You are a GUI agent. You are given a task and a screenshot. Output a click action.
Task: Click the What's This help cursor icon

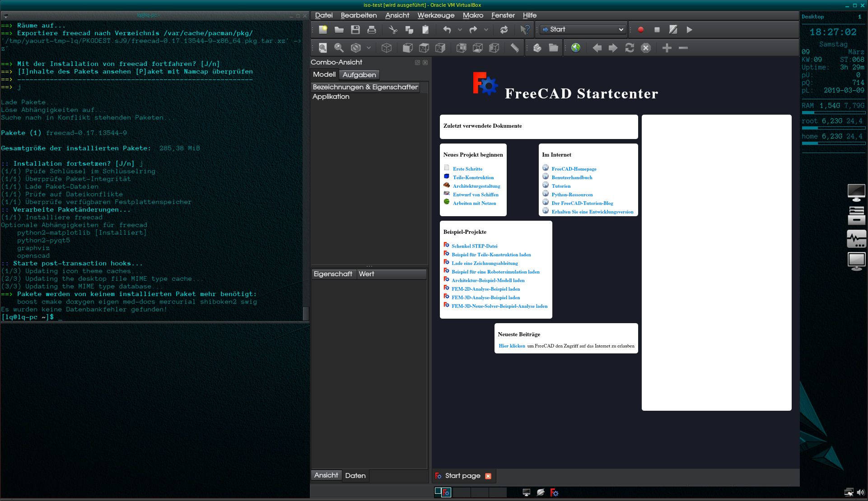(524, 30)
